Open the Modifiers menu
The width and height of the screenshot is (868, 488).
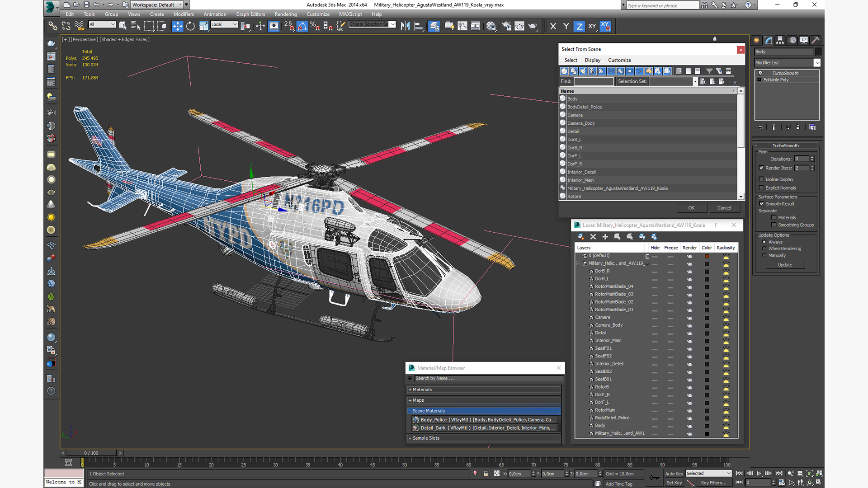184,14
